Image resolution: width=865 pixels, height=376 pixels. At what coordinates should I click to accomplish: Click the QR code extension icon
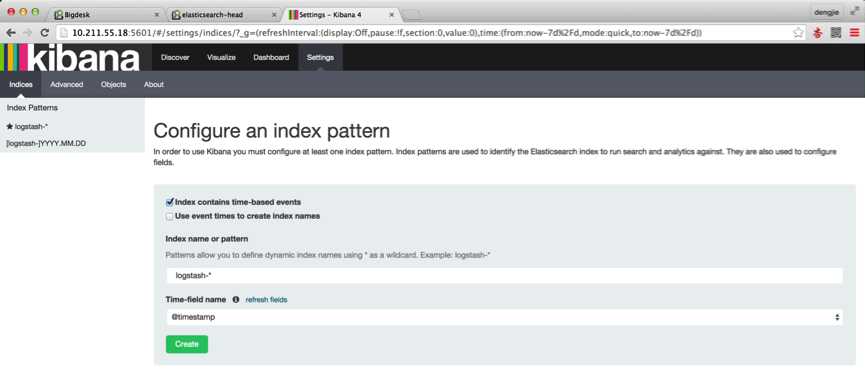836,33
